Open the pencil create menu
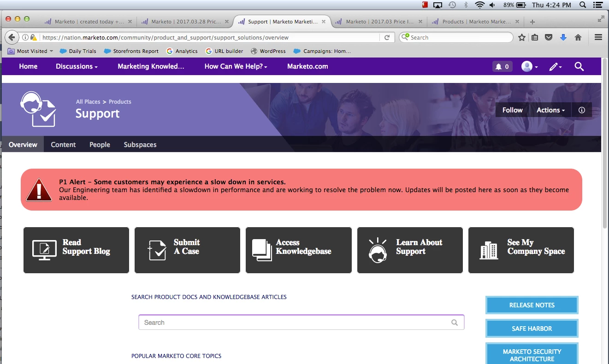This screenshot has height=364, width=609. click(x=556, y=67)
